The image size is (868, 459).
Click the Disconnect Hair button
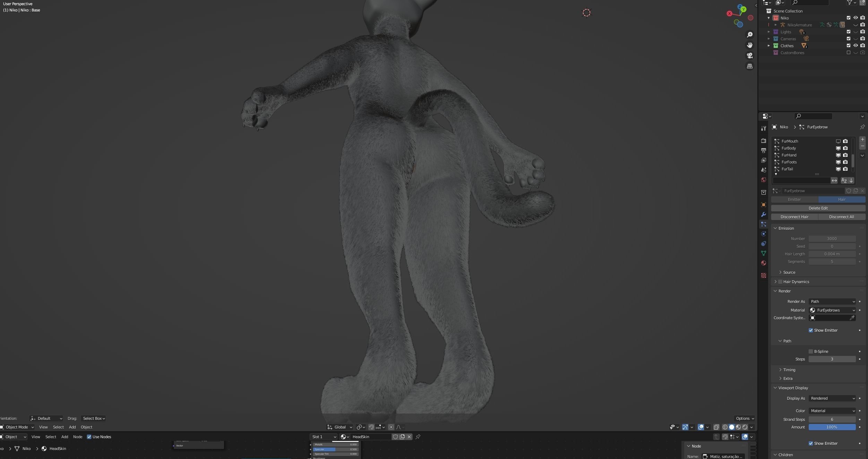point(794,217)
